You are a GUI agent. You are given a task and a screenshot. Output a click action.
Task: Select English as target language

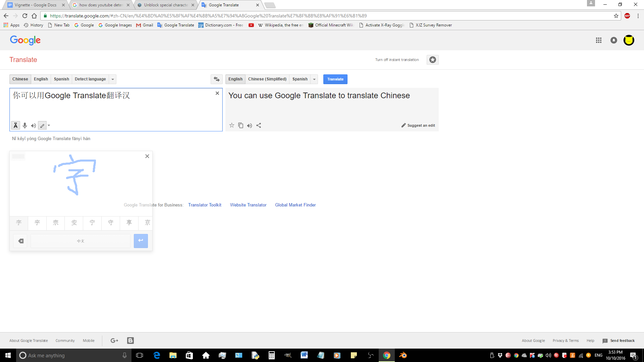235,79
